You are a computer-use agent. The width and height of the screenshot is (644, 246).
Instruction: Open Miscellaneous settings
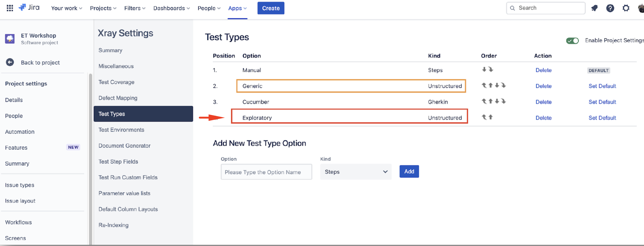(x=116, y=66)
